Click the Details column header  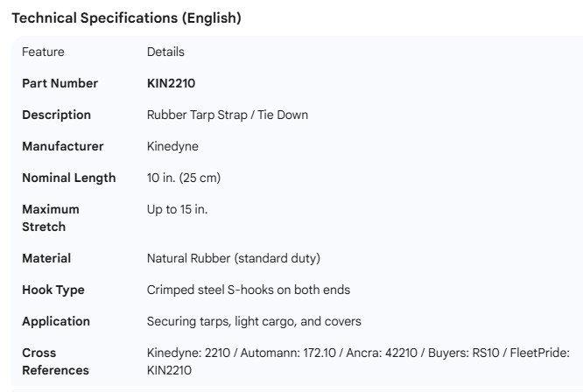coord(165,52)
